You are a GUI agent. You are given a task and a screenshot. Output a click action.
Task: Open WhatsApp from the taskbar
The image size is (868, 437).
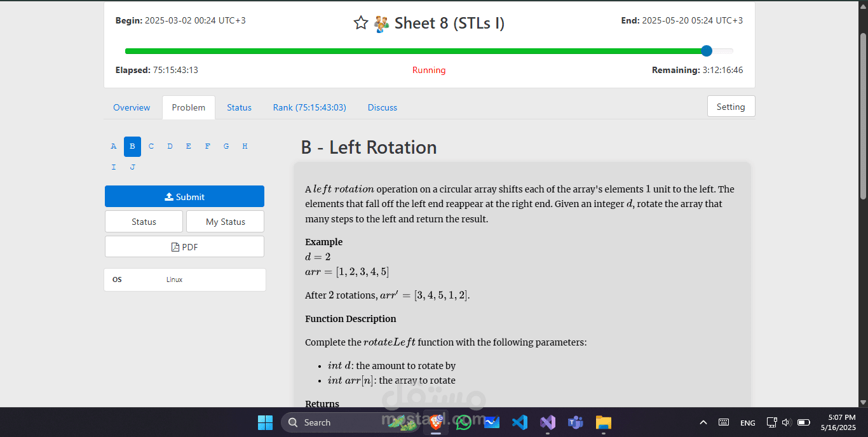[463, 422]
